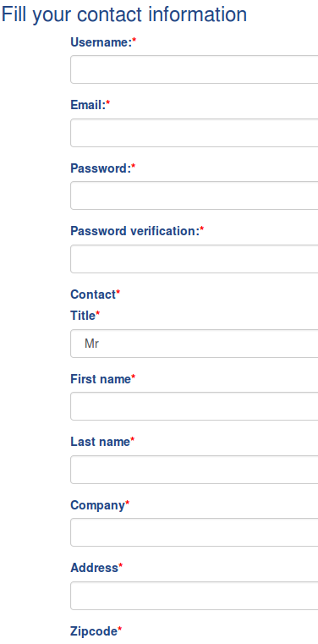Open the Title dropdown showing Mr
The height and width of the screenshot is (644, 318).
(x=194, y=344)
